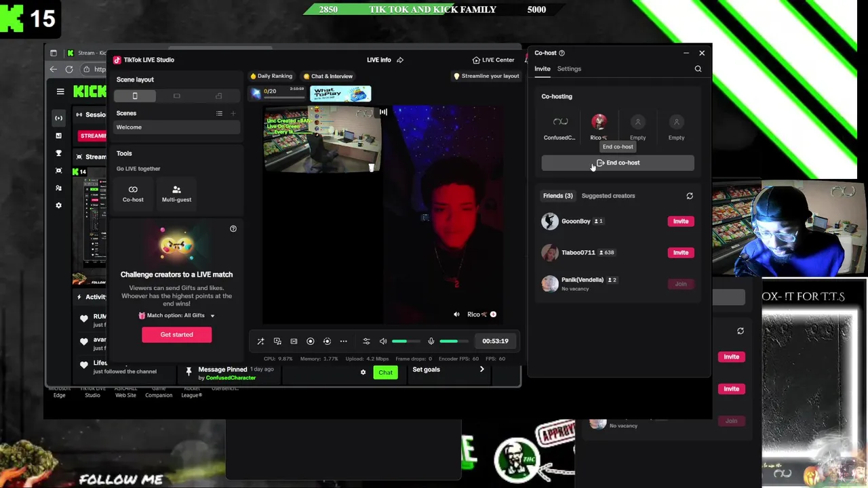Click audio level bars icon on camera preview
868x488 pixels.
coord(383,112)
